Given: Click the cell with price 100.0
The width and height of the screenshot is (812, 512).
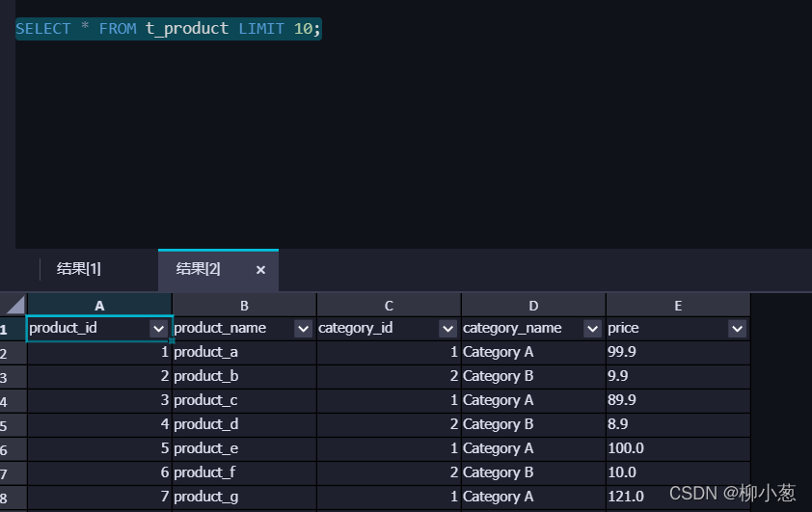Looking at the screenshot, I should (678, 448).
